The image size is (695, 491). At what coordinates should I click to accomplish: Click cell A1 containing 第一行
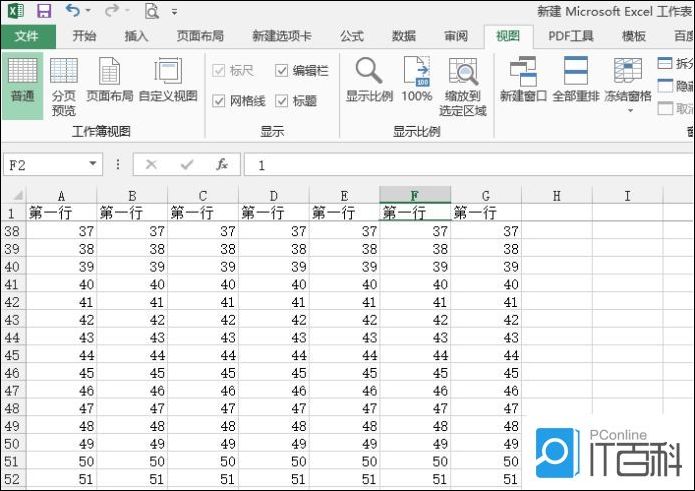[62, 213]
